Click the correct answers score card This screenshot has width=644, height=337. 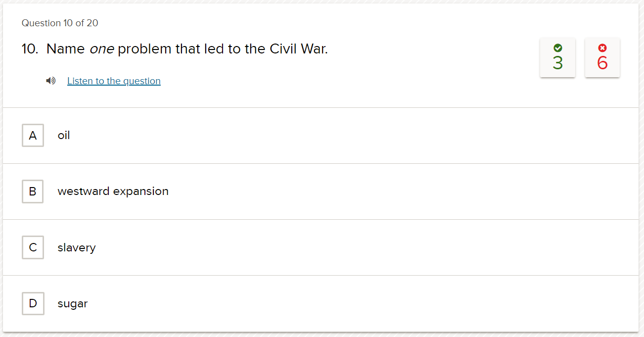pos(557,57)
